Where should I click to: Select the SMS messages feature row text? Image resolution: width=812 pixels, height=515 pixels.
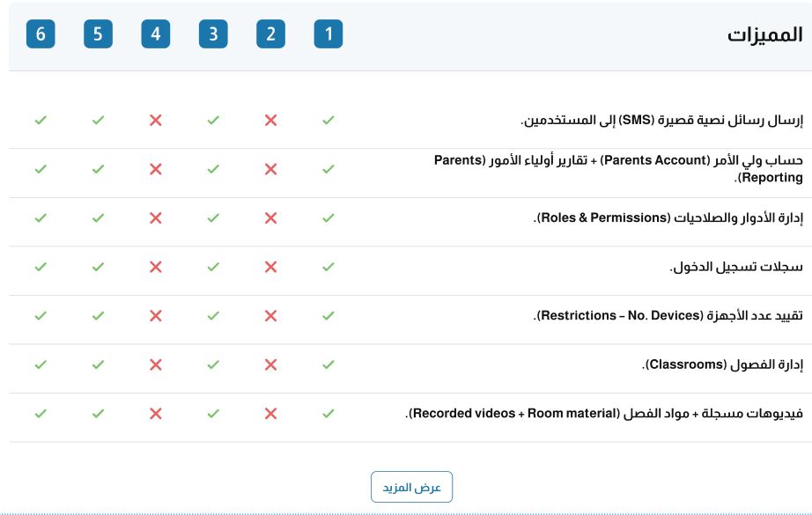661,121
